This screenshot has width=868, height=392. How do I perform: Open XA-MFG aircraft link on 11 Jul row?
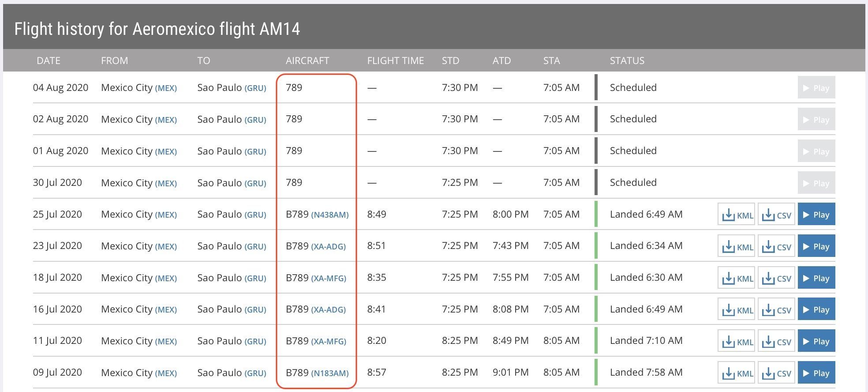coord(329,341)
